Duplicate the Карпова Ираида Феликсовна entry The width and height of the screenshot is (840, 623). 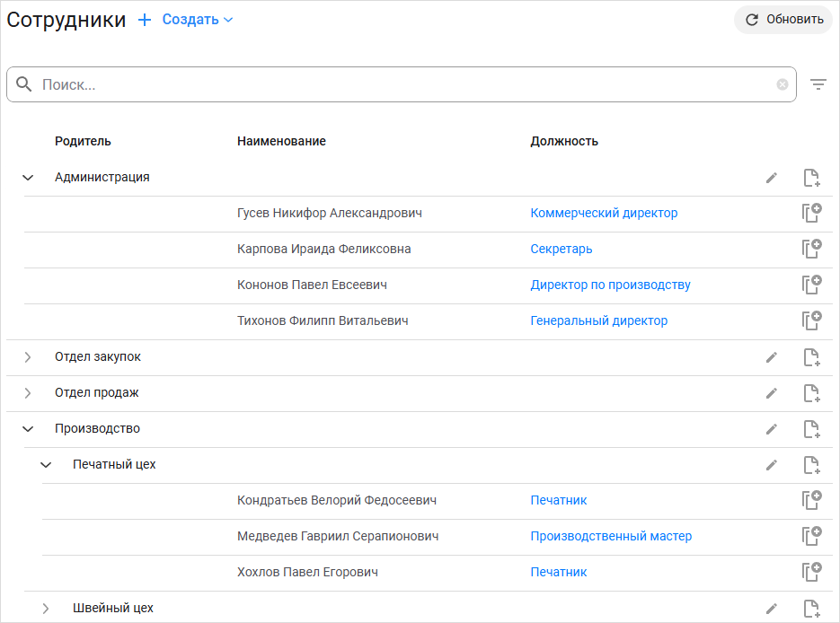811,250
